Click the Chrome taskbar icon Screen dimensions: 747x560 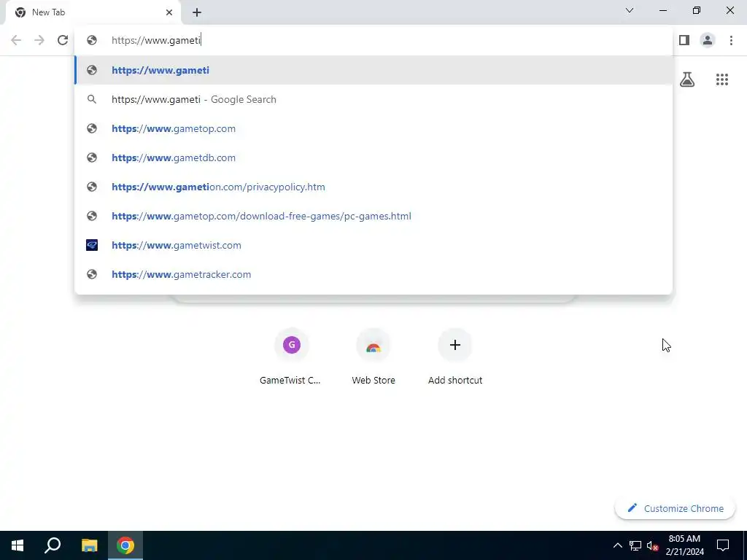[x=125, y=545]
